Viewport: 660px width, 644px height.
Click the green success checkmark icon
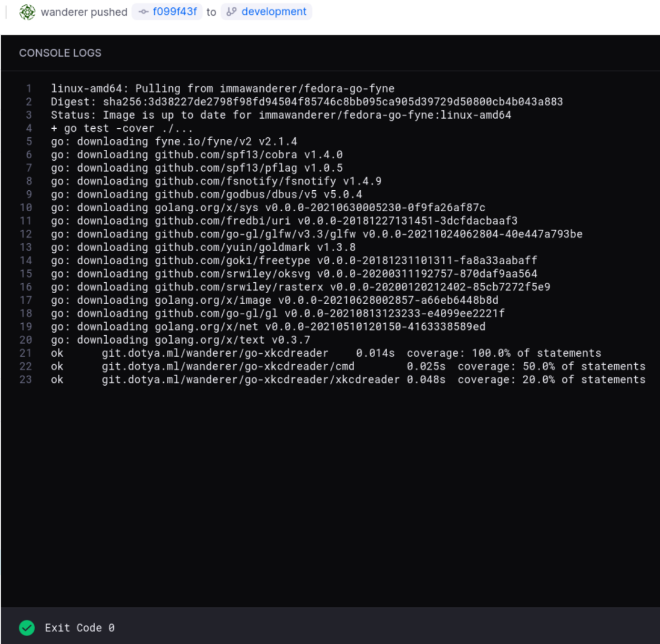[x=26, y=628]
